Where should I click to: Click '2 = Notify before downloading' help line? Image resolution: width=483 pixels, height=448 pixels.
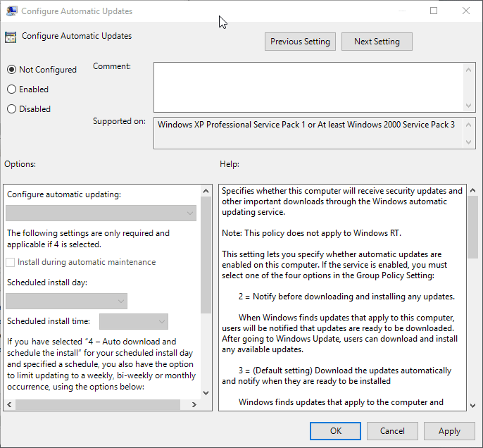[346, 297]
